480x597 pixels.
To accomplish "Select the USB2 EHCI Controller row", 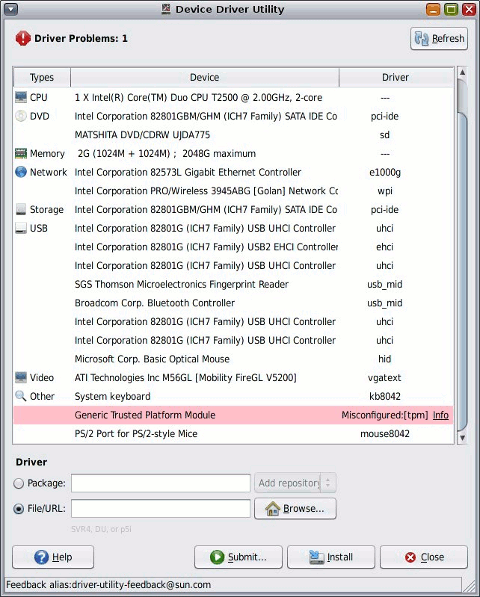I will [233, 247].
